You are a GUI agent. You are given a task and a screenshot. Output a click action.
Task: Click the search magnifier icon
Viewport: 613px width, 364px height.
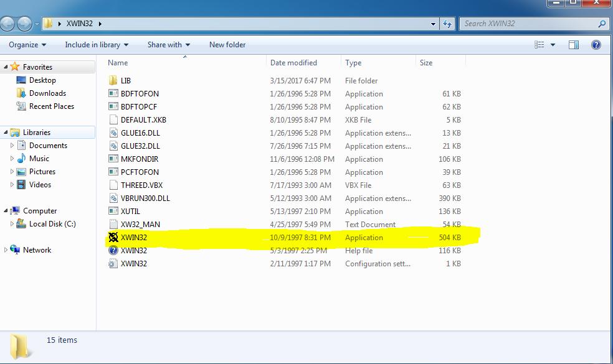tap(602, 24)
